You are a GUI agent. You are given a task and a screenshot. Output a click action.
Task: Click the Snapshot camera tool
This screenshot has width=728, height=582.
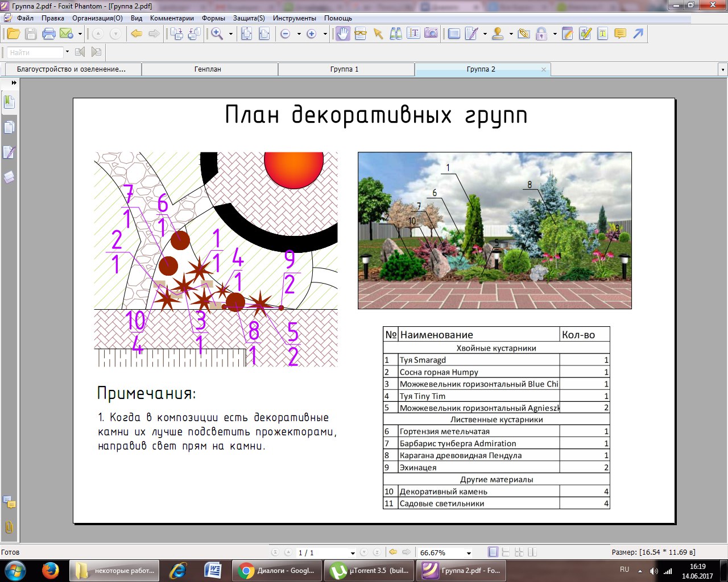pyautogui.click(x=432, y=34)
